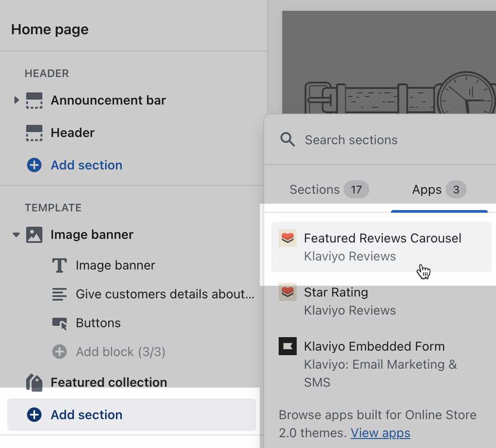The height and width of the screenshot is (448, 496).
Task: Click inside the Search sections field
Action: [x=361, y=140]
